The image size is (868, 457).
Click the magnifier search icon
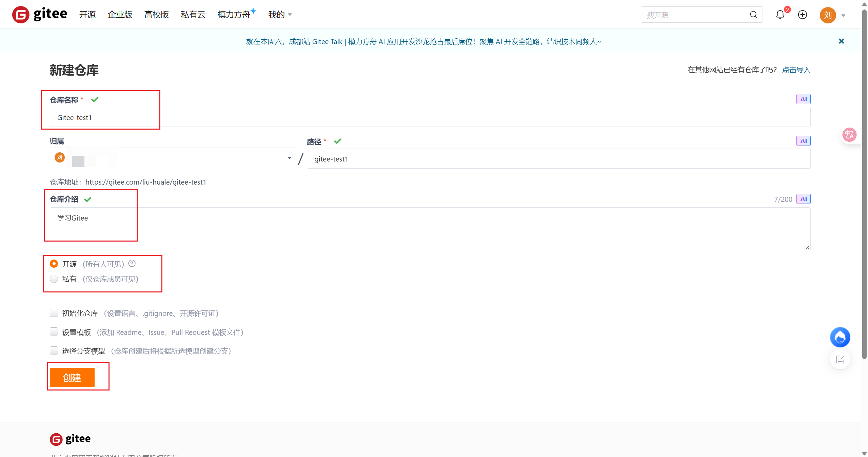click(753, 15)
